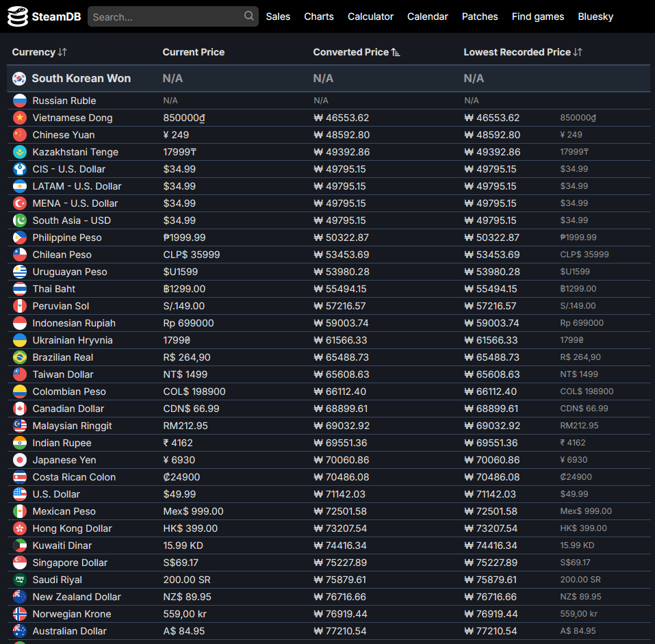Viewport: 655px width, 644px height.
Task: Open the Find games link
Action: click(538, 16)
